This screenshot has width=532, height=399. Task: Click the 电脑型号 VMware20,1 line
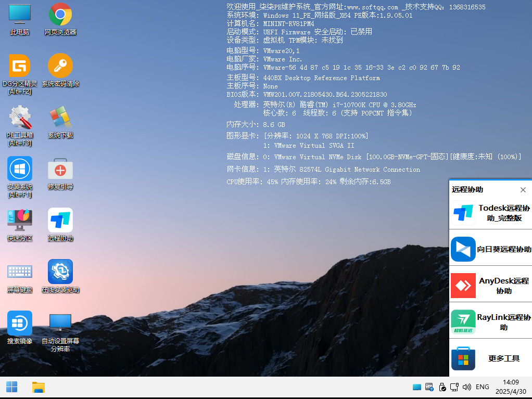[263, 51]
